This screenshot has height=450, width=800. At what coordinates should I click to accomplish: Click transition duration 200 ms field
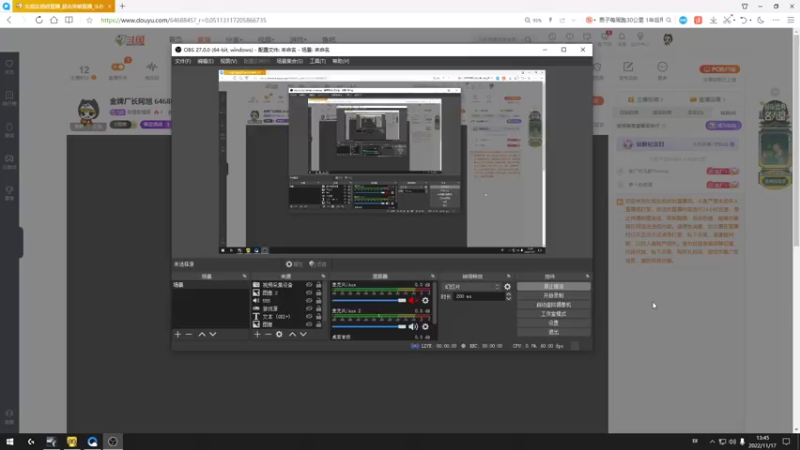point(479,296)
